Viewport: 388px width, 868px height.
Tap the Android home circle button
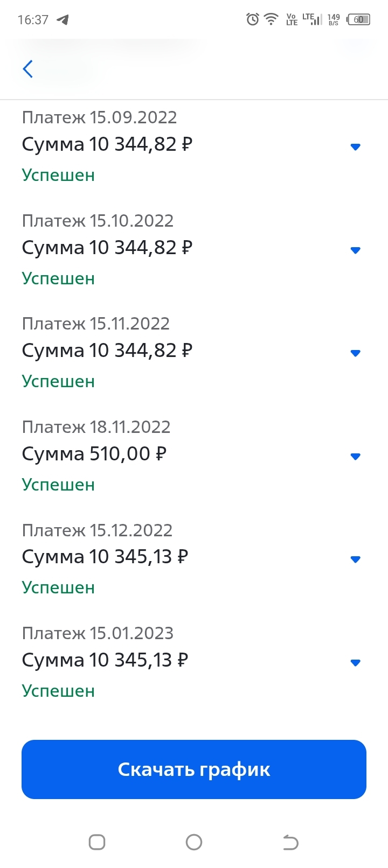coord(194,842)
